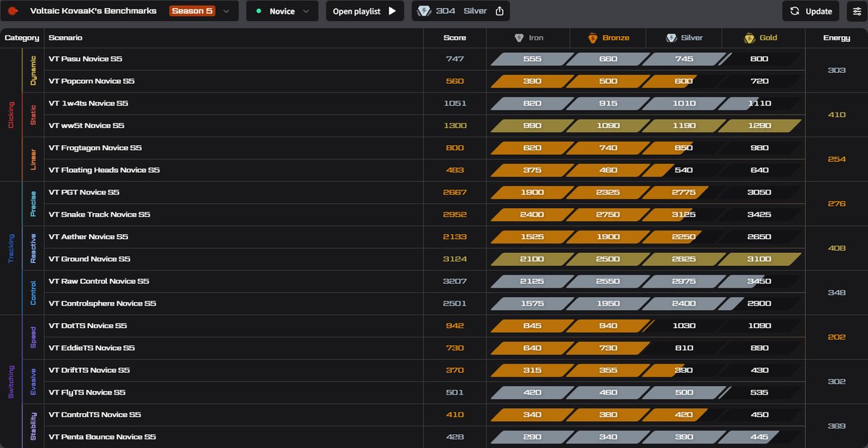Click the 747 score for VT Pasu

pyautogui.click(x=455, y=59)
